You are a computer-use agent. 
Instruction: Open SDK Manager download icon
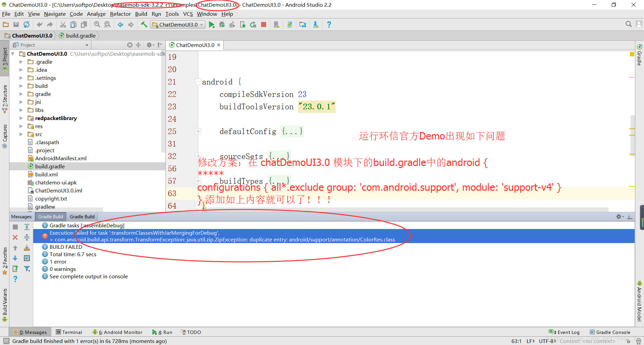click(316, 24)
